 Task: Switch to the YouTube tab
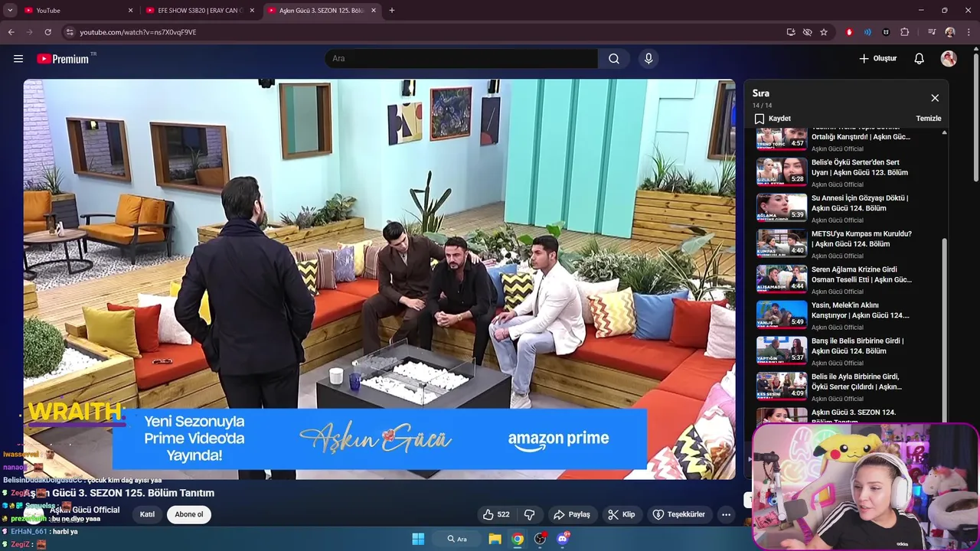[x=78, y=11]
